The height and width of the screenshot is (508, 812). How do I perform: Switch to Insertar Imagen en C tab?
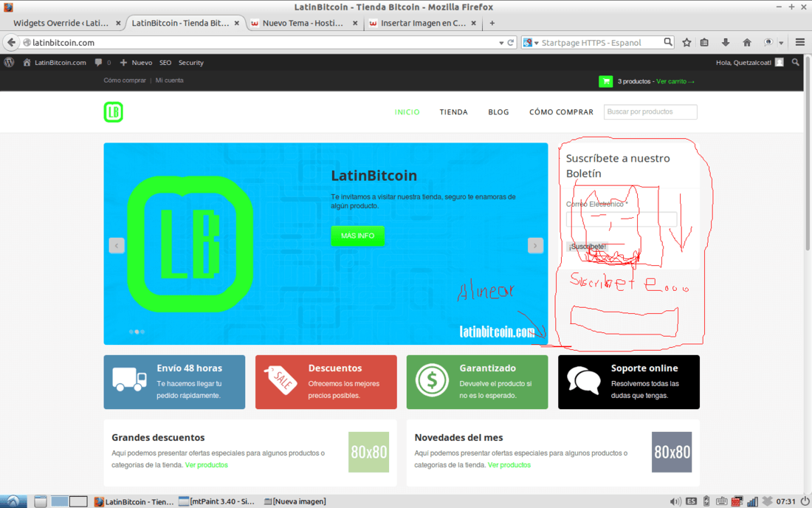pos(423,23)
